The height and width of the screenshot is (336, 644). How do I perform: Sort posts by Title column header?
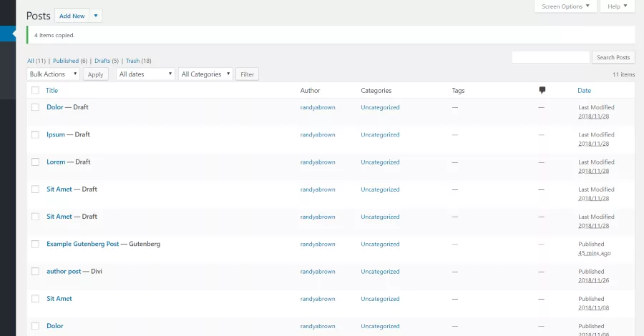pos(52,91)
